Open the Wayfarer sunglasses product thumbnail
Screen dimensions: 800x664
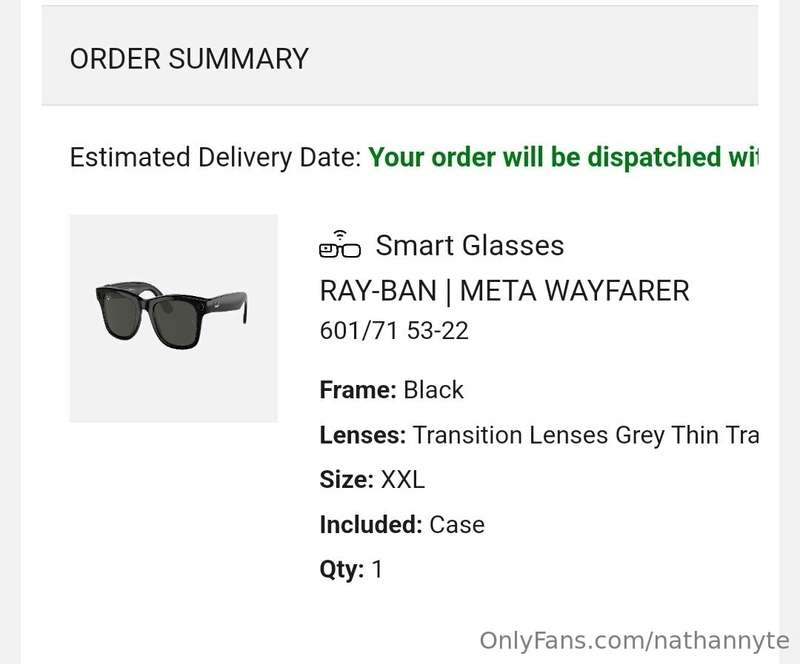pyautogui.click(x=173, y=318)
